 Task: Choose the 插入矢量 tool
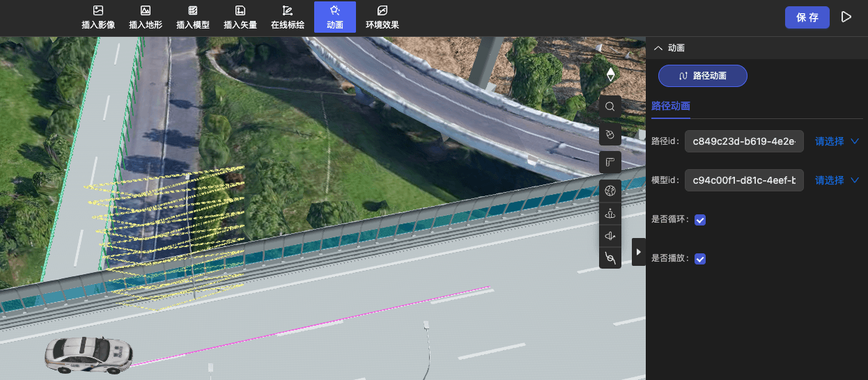tap(240, 17)
